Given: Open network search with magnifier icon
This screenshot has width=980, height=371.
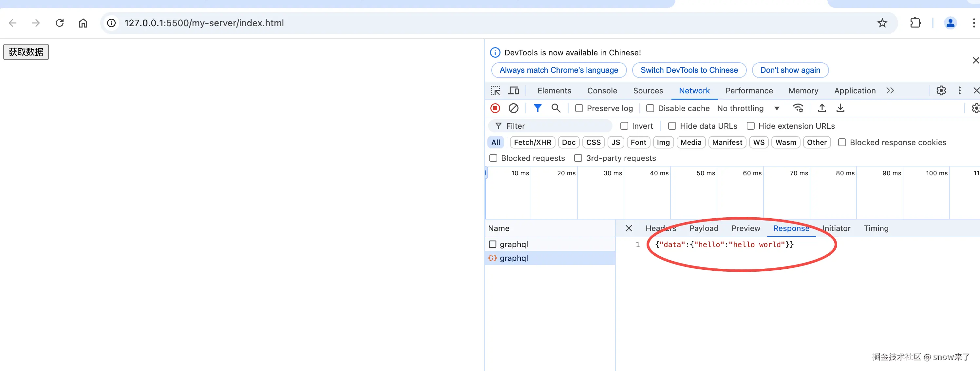Looking at the screenshot, I should (x=556, y=108).
